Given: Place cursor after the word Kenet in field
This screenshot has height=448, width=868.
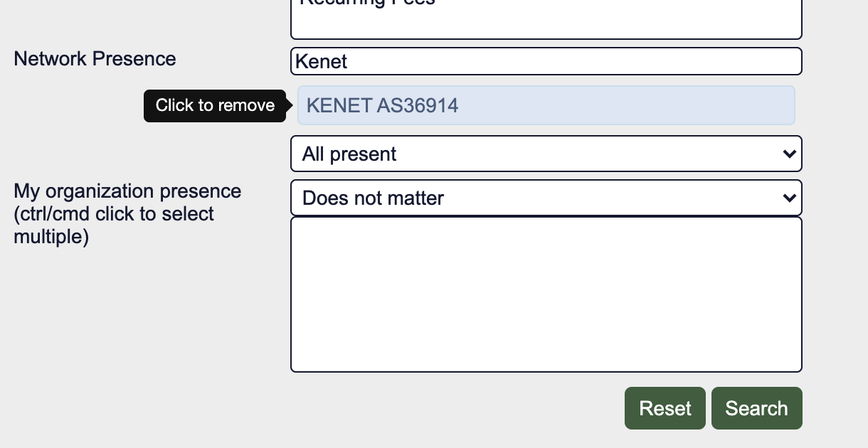Looking at the screenshot, I should tap(349, 61).
